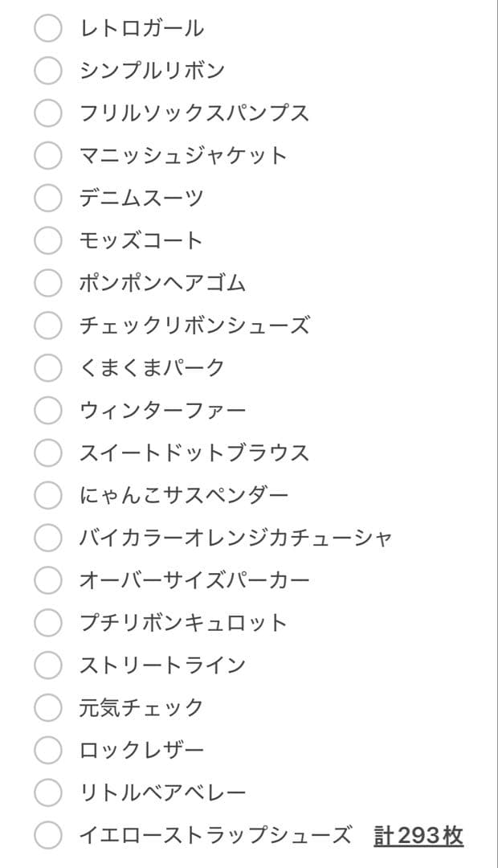Choose ウィンターファー radio button

[x=47, y=411]
